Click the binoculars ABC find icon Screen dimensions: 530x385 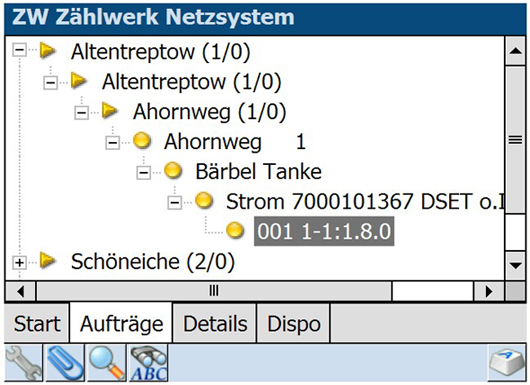coord(148,363)
